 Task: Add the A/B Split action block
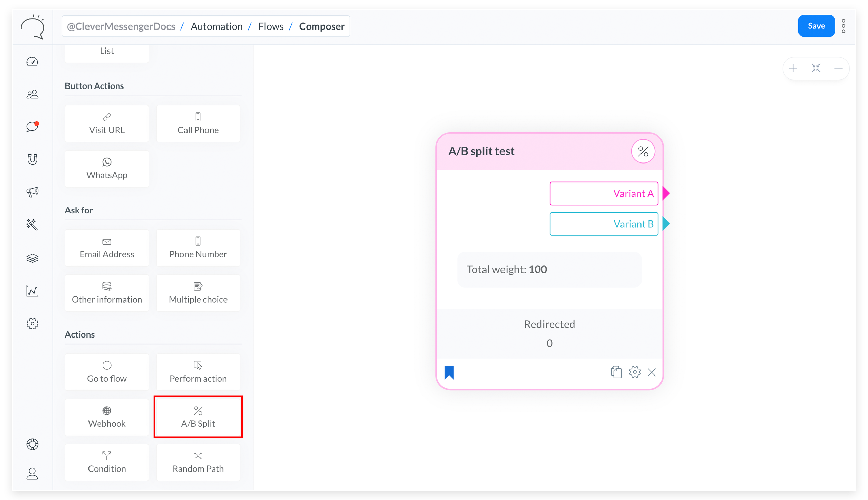[x=198, y=417]
